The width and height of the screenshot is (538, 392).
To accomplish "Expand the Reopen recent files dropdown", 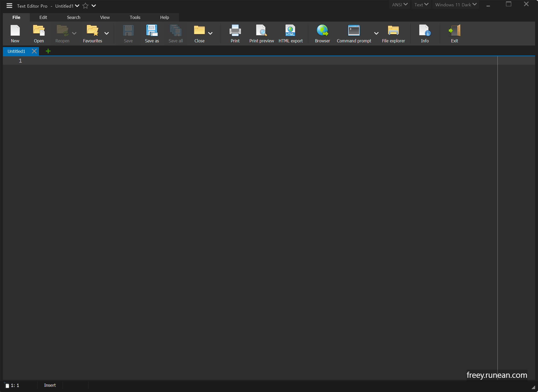I will click(x=74, y=34).
